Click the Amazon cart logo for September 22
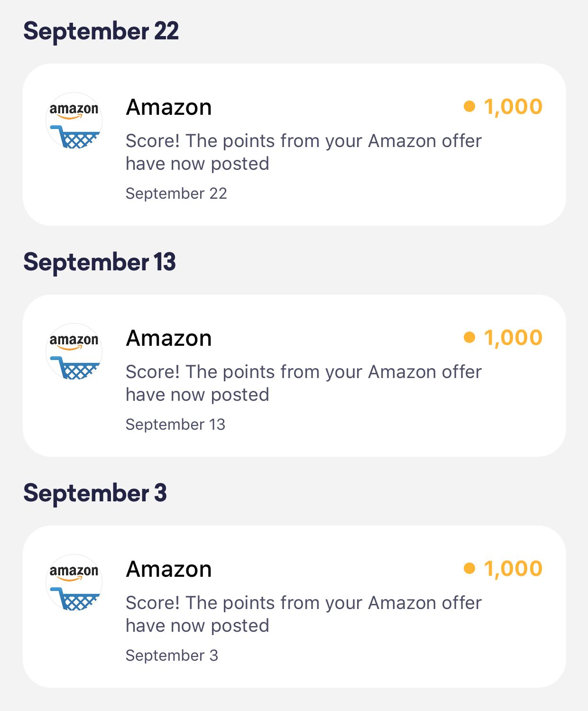Screen dimensions: 588x711 (x=74, y=121)
